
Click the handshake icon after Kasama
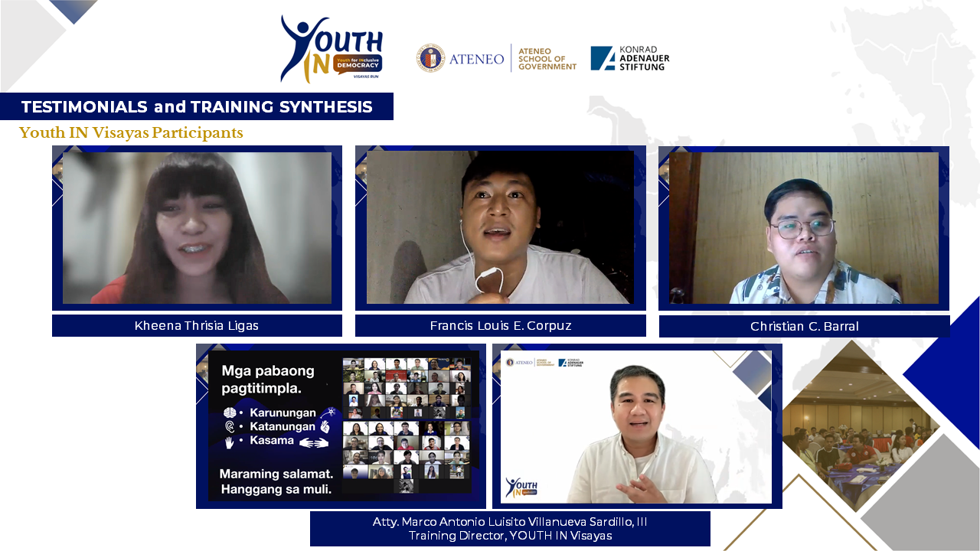click(x=313, y=442)
